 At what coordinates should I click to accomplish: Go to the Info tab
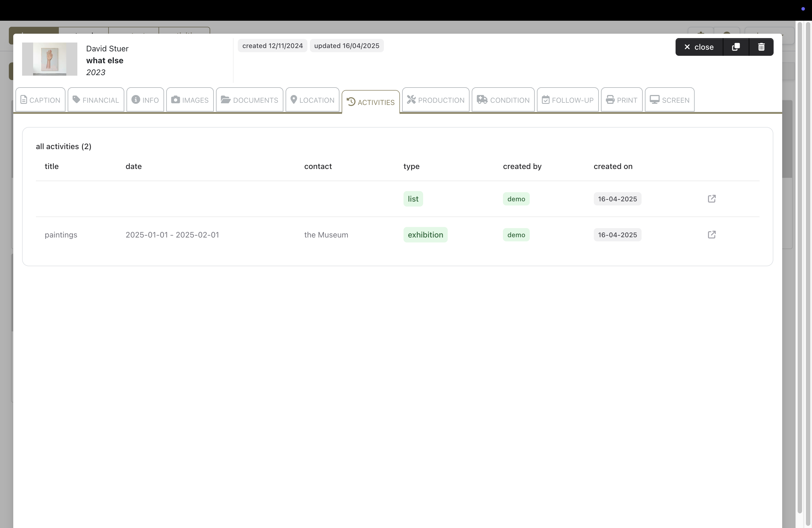145,100
